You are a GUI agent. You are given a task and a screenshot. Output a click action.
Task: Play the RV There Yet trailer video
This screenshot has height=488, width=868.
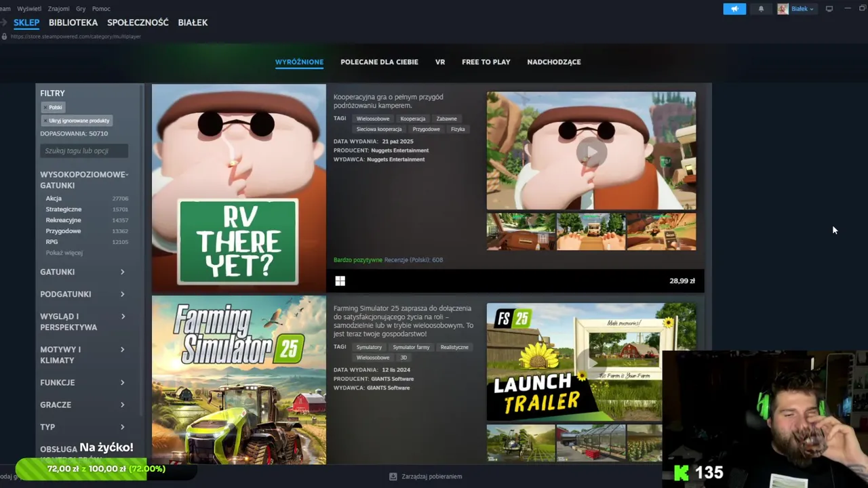click(591, 151)
